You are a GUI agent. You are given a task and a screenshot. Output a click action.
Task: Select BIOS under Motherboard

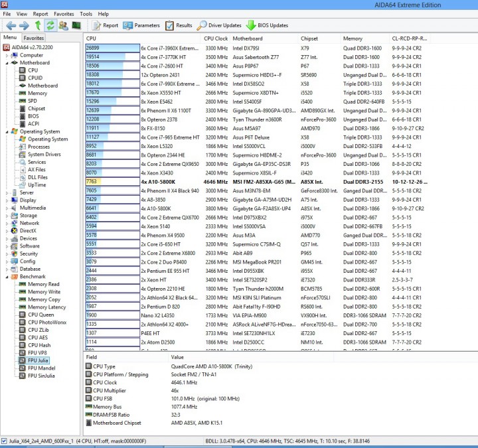(x=29, y=116)
